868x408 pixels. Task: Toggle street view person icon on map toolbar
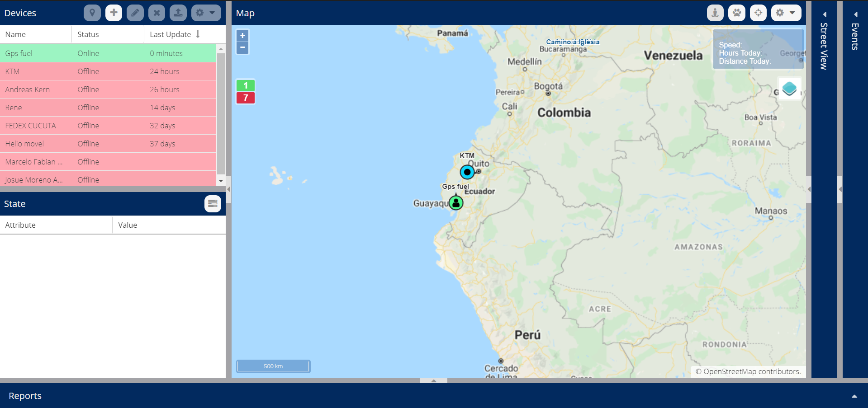[715, 13]
